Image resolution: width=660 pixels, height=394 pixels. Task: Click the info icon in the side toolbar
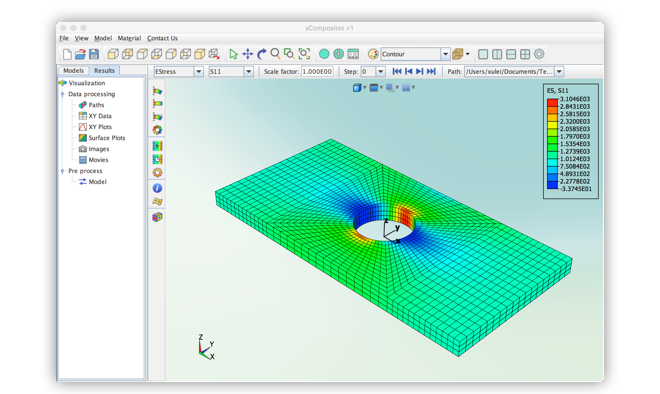(x=157, y=188)
